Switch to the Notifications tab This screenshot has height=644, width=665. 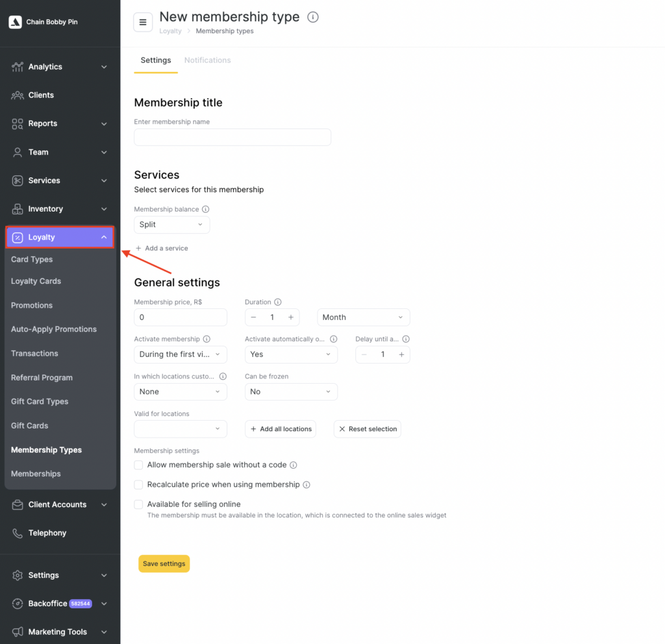pos(207,60)
